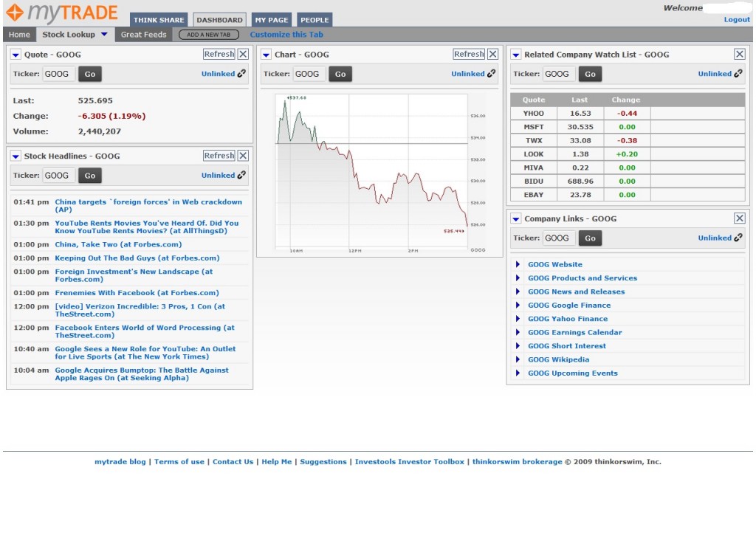Close the Chart - GOOG panel
This screenshot has width=756, height=555.
(493, 54)
